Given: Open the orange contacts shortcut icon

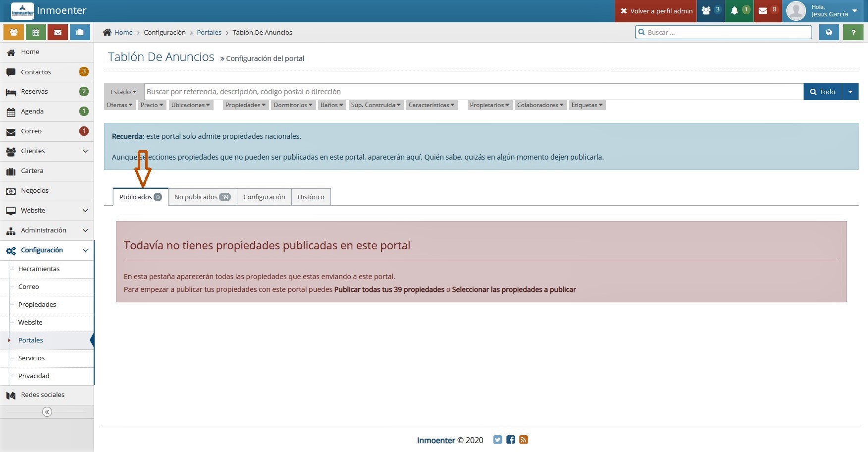Looking at the screenshot, I should (x=14, y=32).
